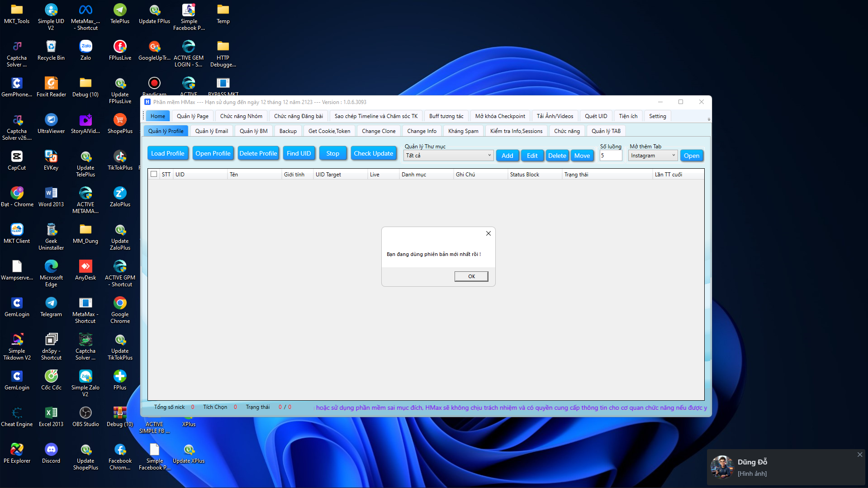Open the MKT_Tools desktop folder
The width and height of the screenshot is (868, 488).
point(17,14)
